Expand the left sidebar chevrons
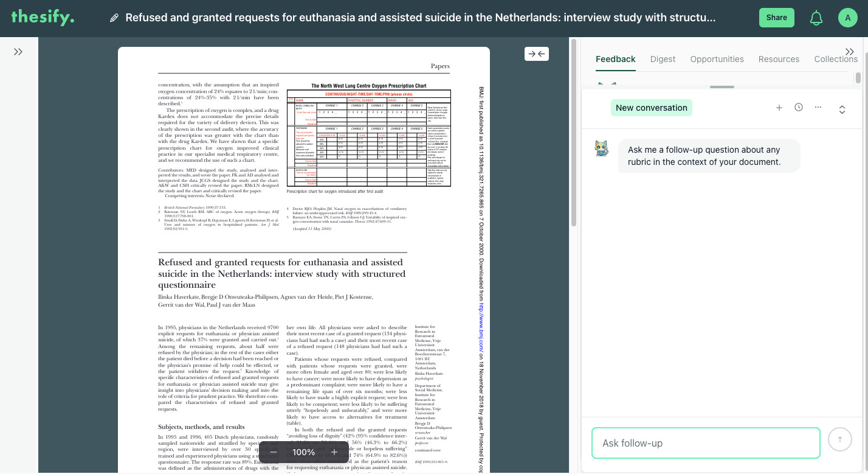This screenshot has height=474, width=868. tap(18, 52)
